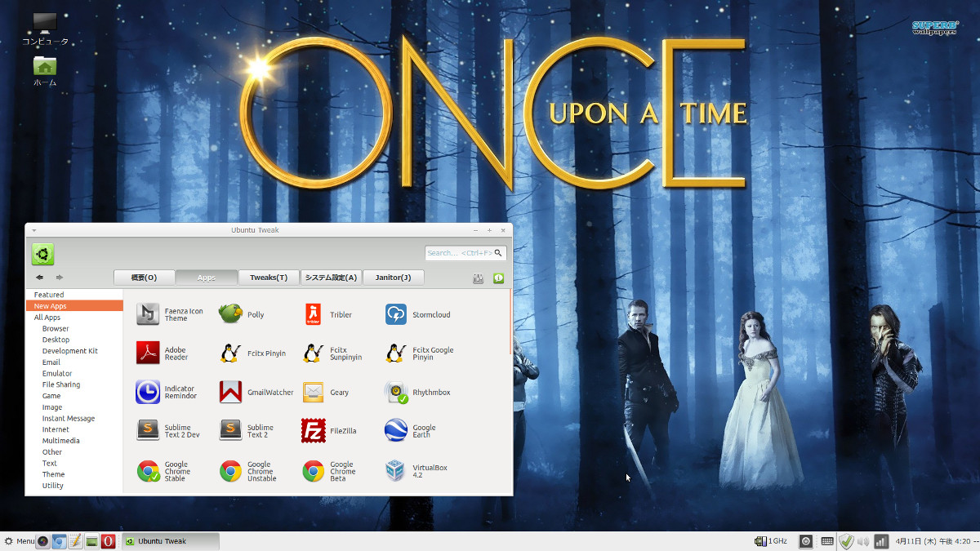The height and width of the screenshot is (551, 980).
Task: Choose the Fcitx Sunpinyin app
Action: click(333, 353)
